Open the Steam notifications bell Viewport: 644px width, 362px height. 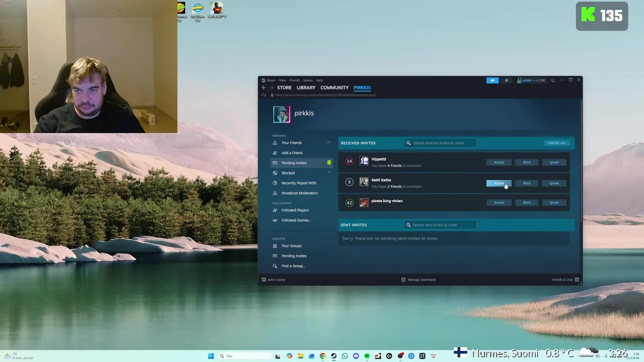pos(506,80)
